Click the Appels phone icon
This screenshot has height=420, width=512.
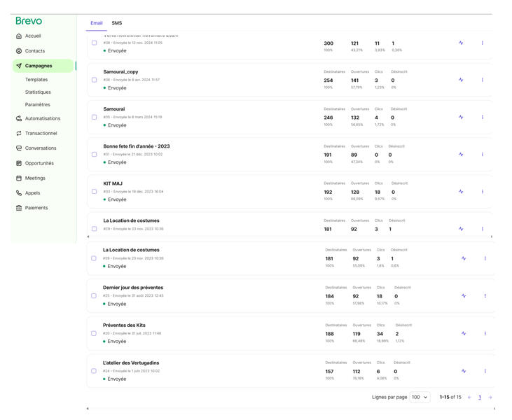[19, 193]
